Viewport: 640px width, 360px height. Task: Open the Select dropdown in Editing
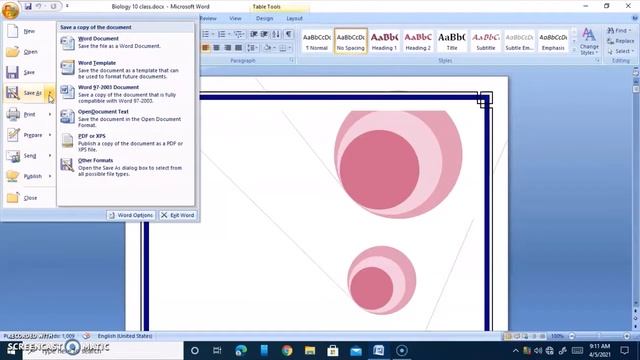pos(620,51)
